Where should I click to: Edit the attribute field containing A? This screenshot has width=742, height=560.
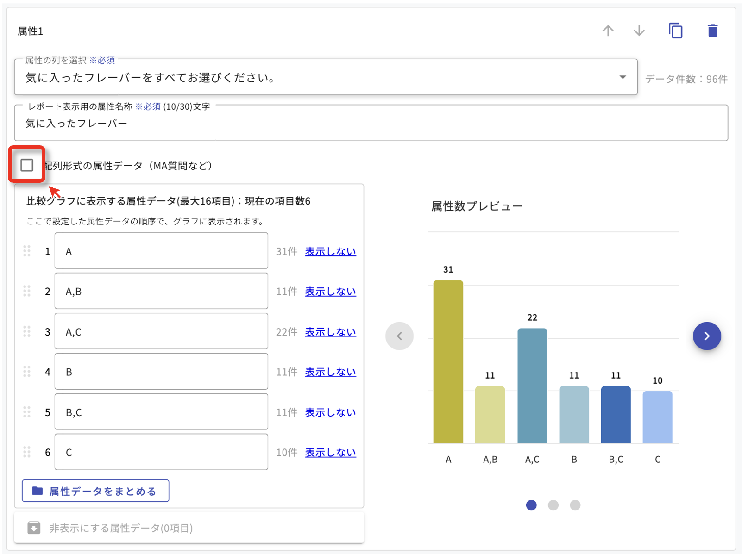click(x=161, y=251)
